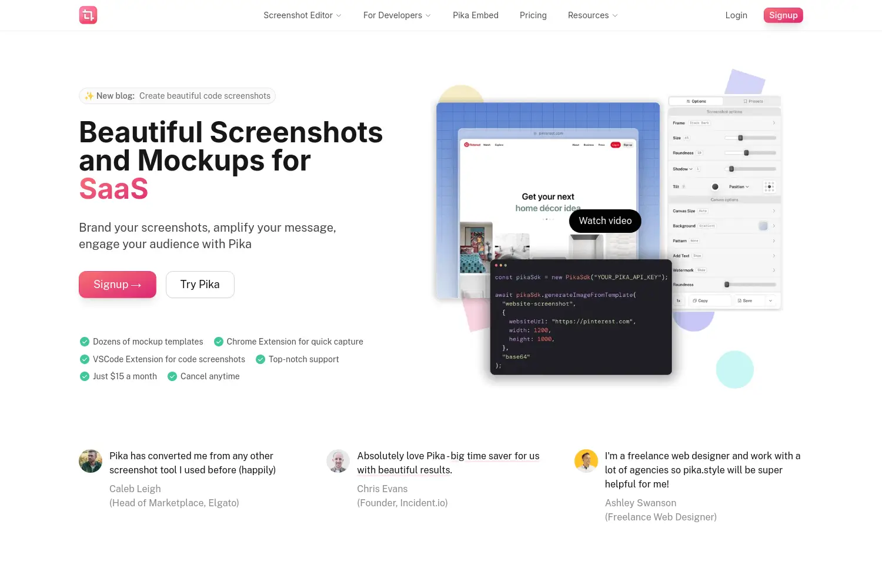
Task: Expand the Canvas Size row in the mockup panel
Action: 724,211
